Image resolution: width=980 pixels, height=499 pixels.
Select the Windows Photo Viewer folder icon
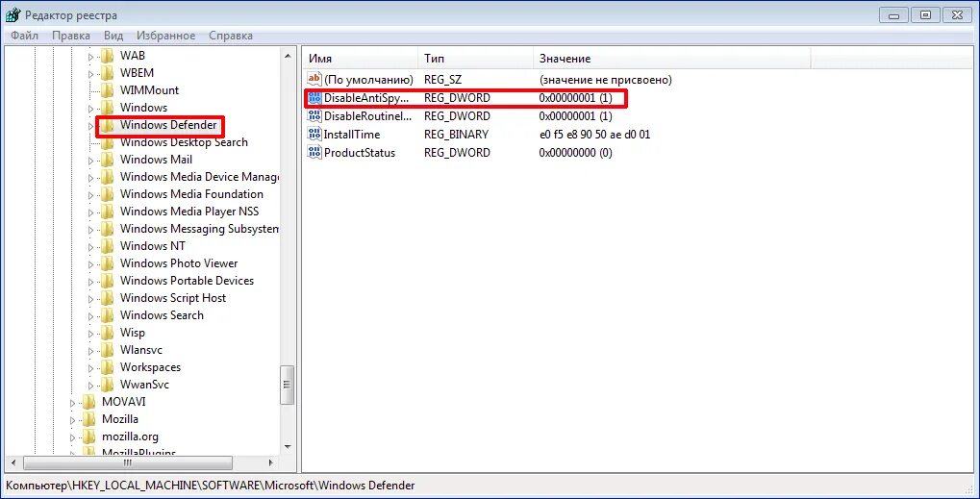[107, 263]
